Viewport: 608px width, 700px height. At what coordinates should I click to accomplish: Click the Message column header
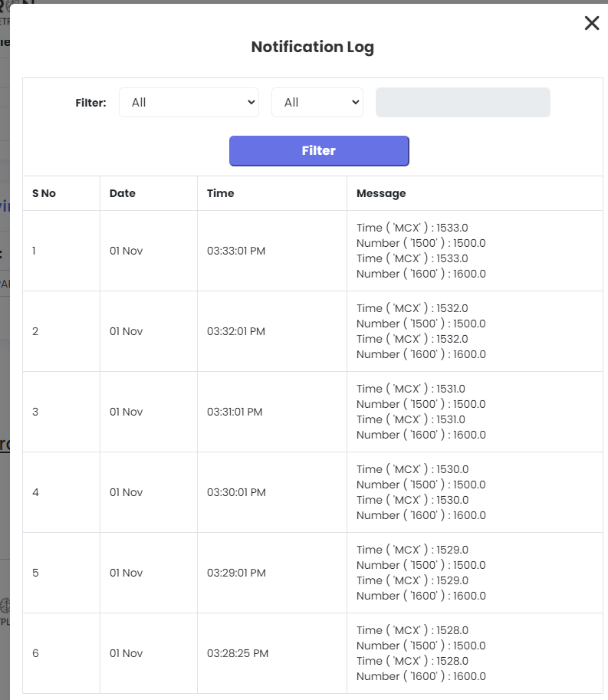pos(380,193)
